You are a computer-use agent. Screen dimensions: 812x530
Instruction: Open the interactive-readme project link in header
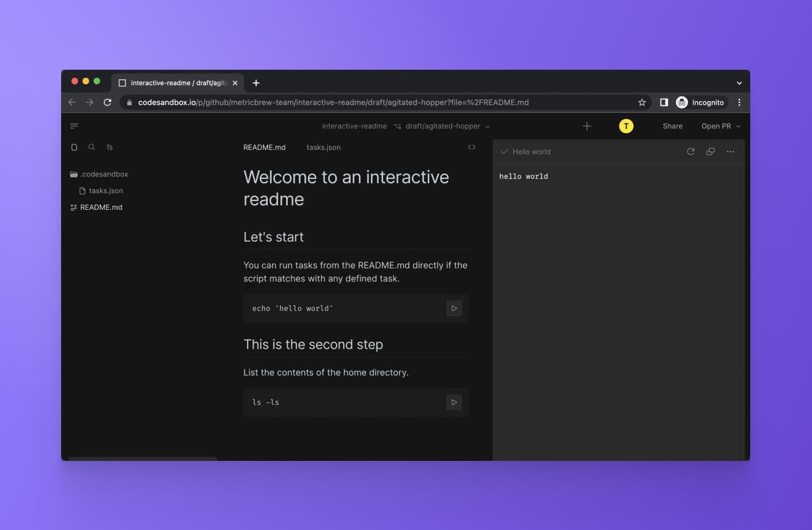(x=354, y=126)
